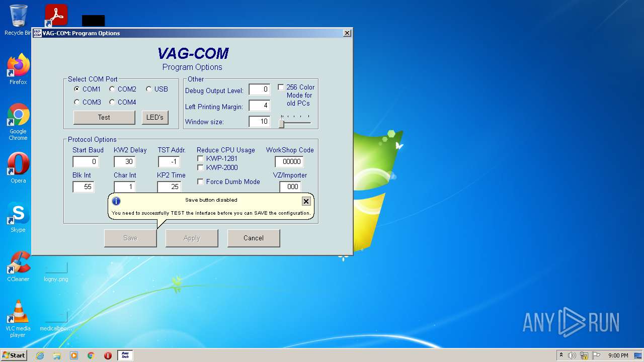Screen dimensions: 644x362
Task: Open the logny.png desktop file
Action: tap(56, 271)
